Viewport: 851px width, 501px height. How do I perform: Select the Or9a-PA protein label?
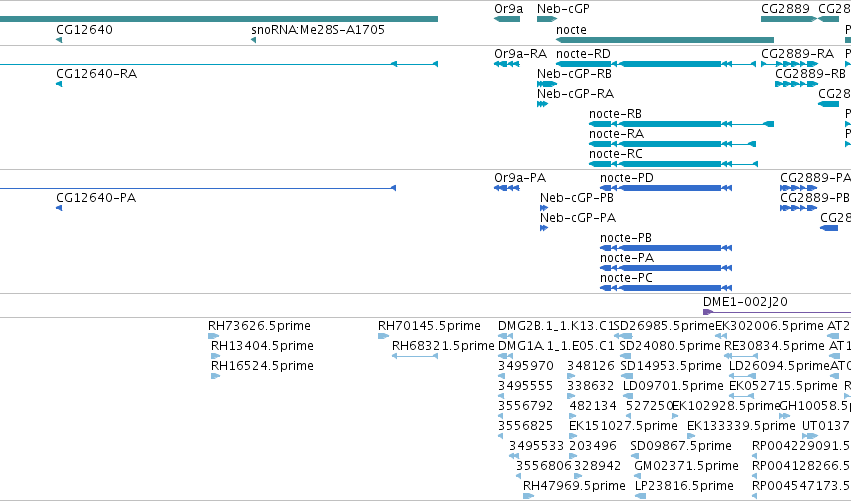(520, 178)
